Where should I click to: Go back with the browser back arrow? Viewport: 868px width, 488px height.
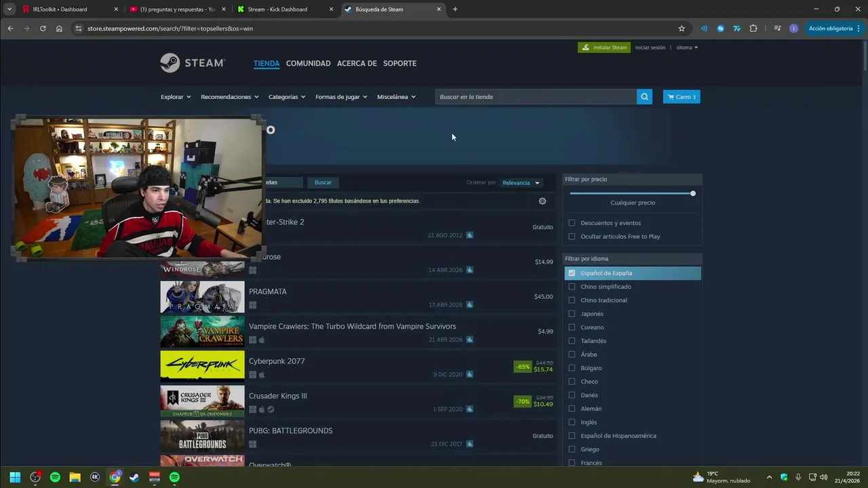[10, 28]
